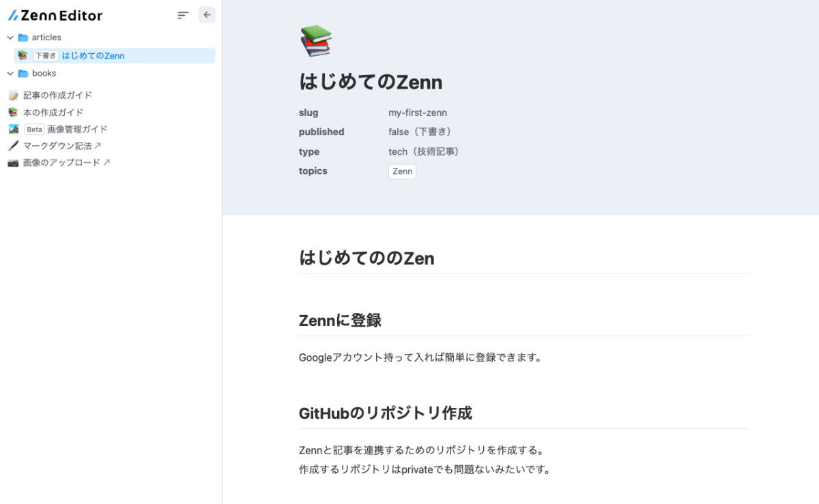Click the books icon of はじめてのZenn article
The width and height of the screenshot is (819, 504).
tap(21, 56)
